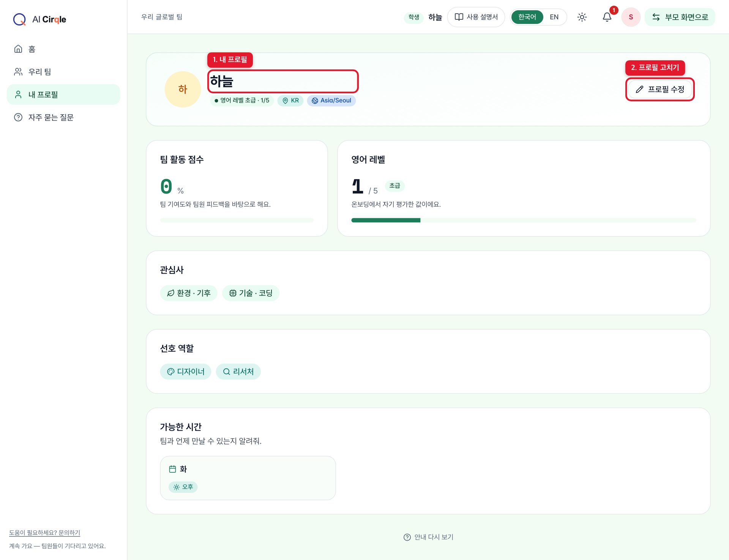Click the 하 profile avatar circle

click(x=183, y=89)
